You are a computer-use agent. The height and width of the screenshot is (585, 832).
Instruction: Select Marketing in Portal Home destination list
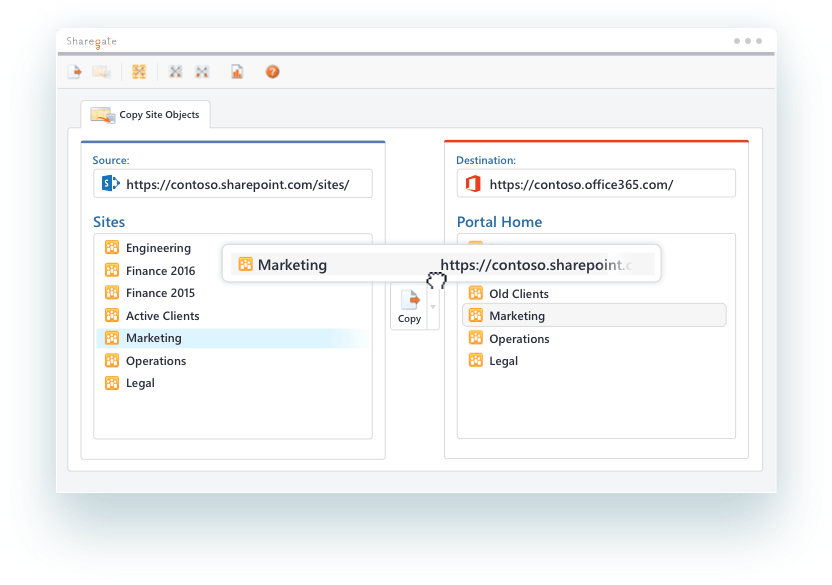[x=594, y=315]
